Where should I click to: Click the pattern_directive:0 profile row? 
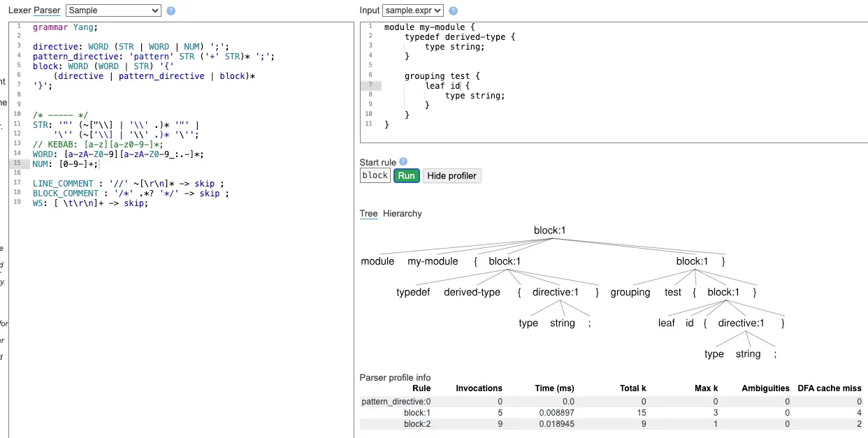[x=612, y=402]
